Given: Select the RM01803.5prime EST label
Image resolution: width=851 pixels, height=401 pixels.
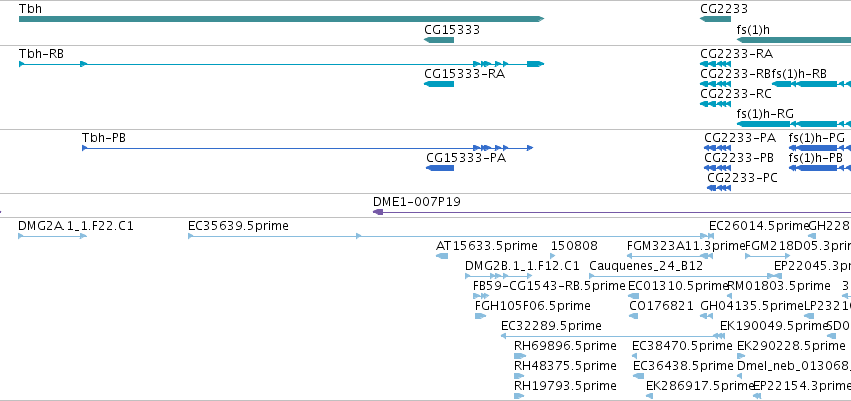Looking at the screenshot, I should pyautogui.click(x=779, y=286).
